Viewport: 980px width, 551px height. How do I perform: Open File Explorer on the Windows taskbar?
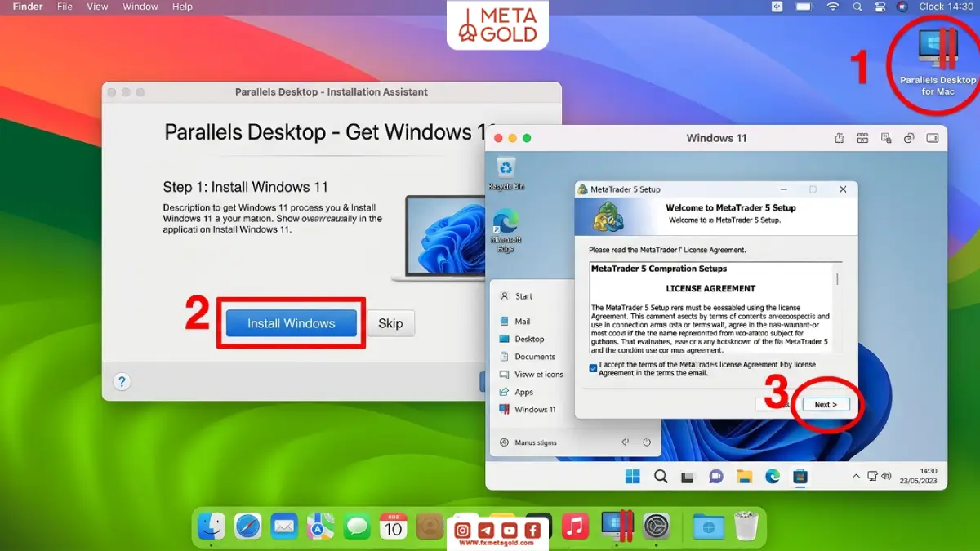click(744, 477)
